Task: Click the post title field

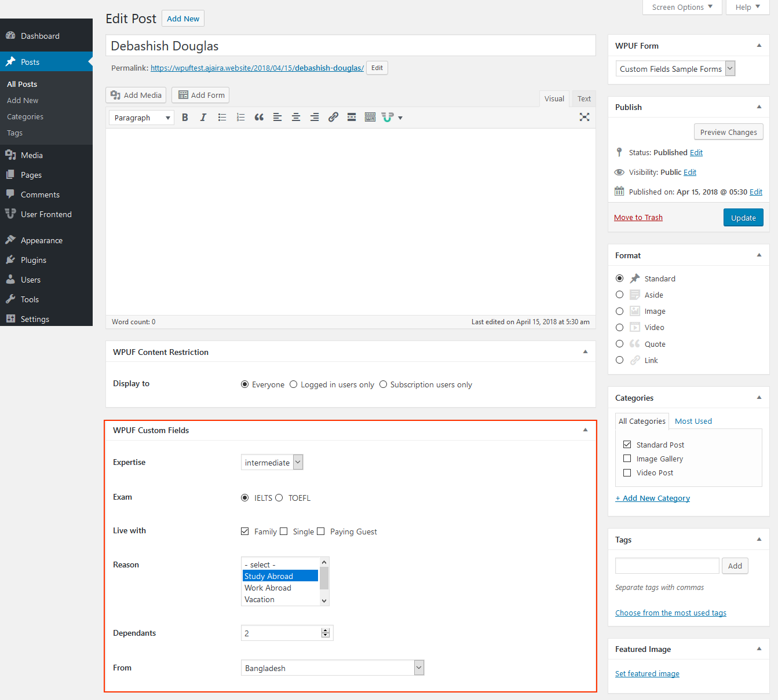Action: 350,46
